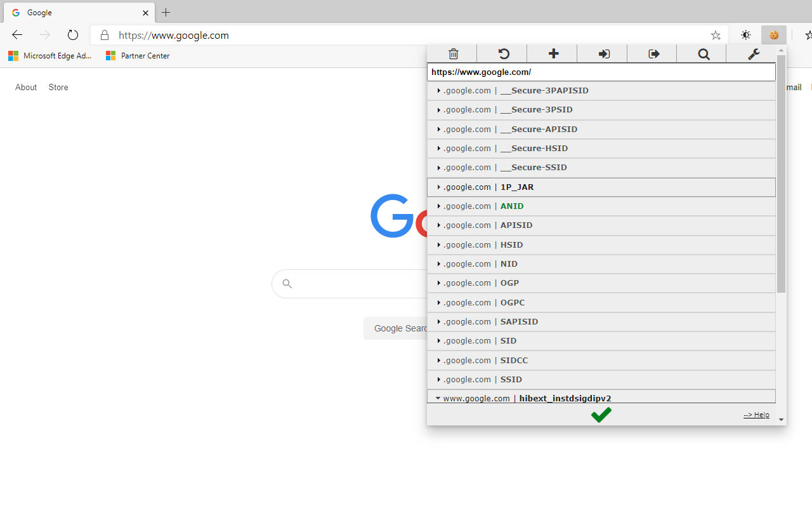Click the cookie editor URL field
812x508 pixels.
601,72
